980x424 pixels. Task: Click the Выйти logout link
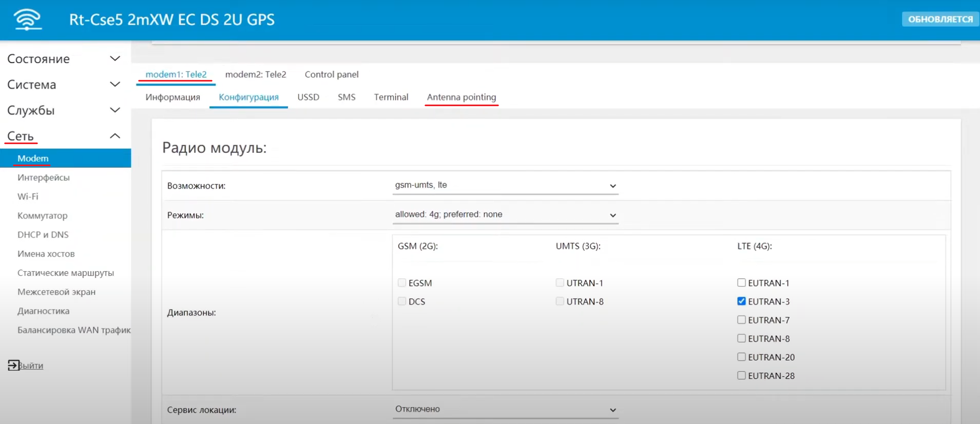pos(31,366)
